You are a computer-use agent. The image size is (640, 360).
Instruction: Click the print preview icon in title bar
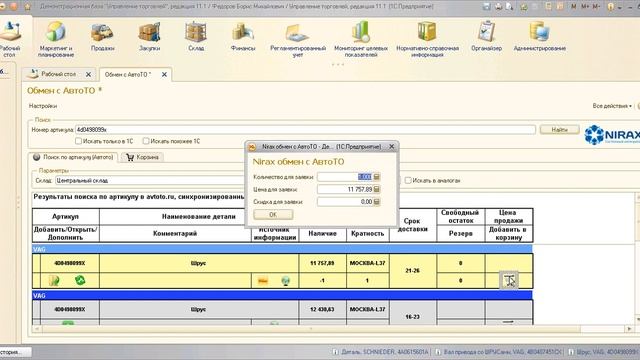point(509,7)
